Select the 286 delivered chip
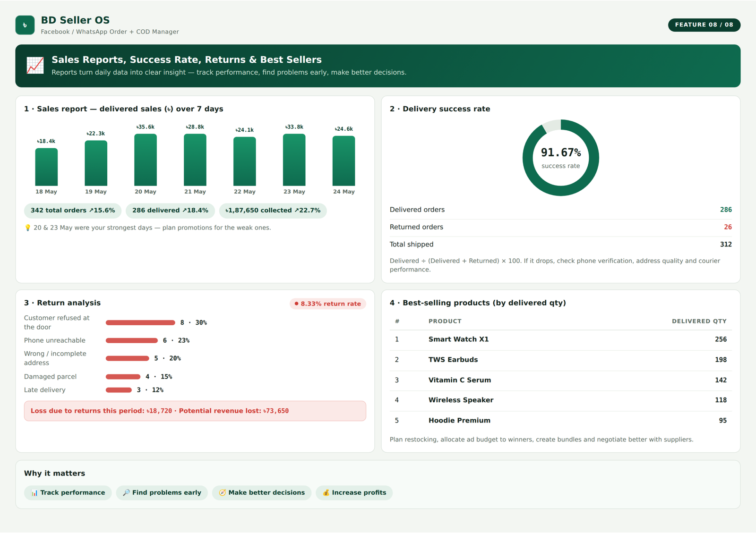This screenshot has height=533, width=756. tap(170, 211)
